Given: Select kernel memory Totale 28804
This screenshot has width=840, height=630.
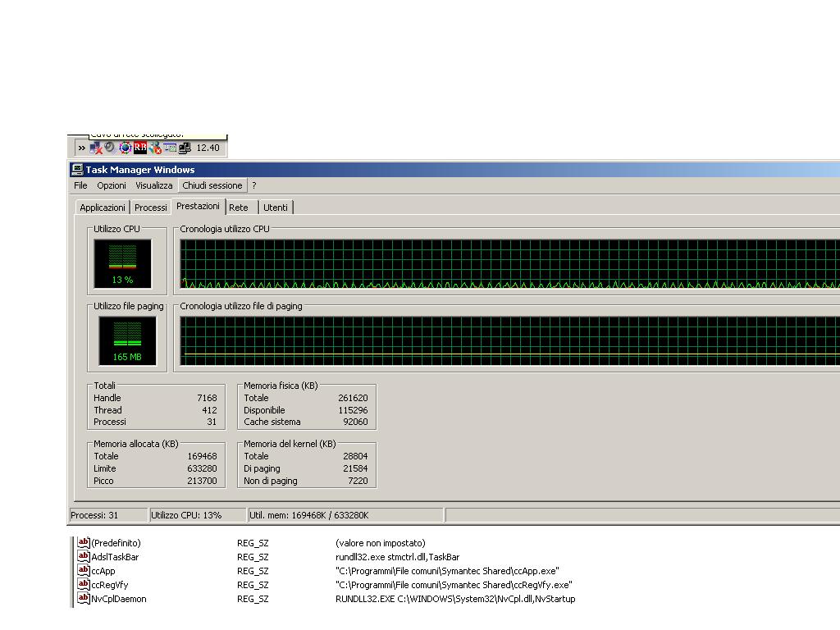Looking at the screenshot, I should (356, 456).
